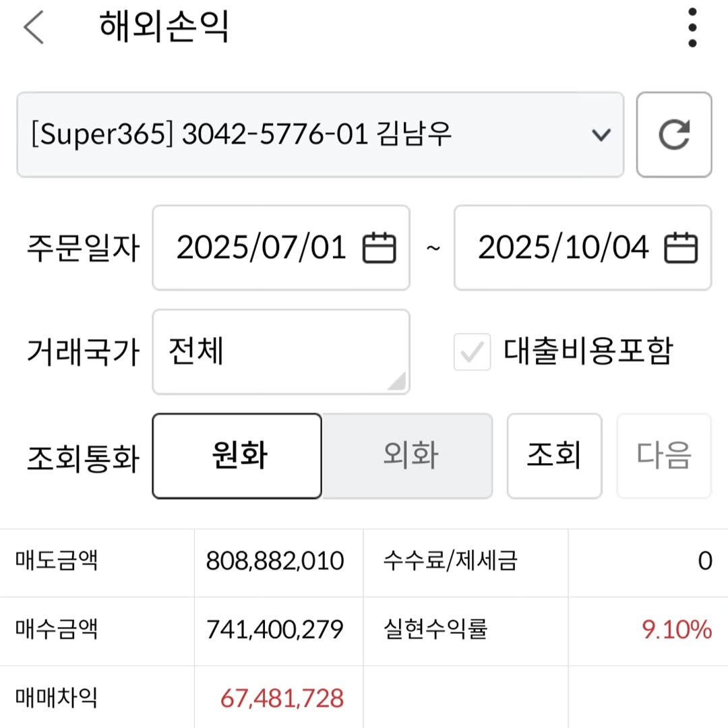Click the 매도금액 amount 808,882,010

pyautogui.click(x=276, y=560)
